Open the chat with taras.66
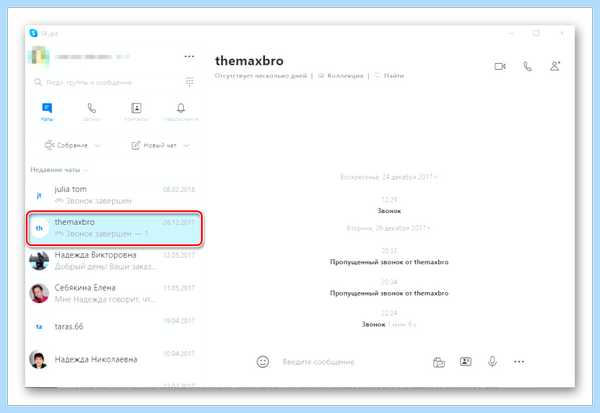Viewport: 600px width, 413px height. pyautogui.click(x=113, y=326)
